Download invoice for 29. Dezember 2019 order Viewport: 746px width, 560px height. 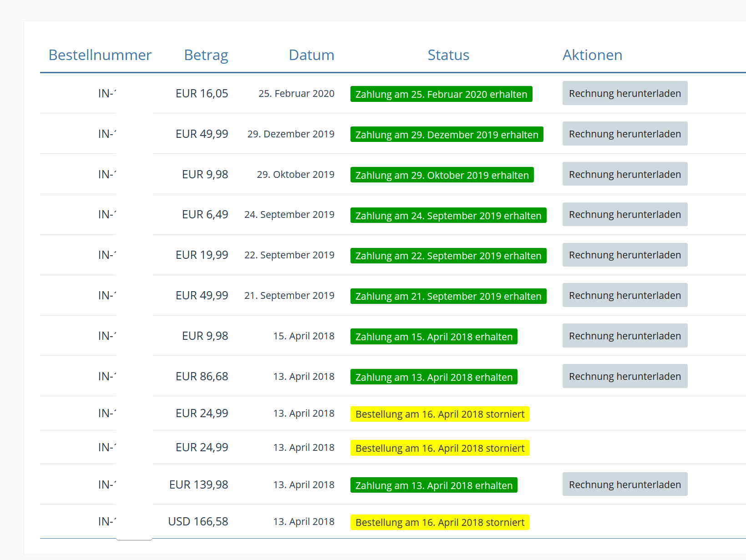coord(624,134)
